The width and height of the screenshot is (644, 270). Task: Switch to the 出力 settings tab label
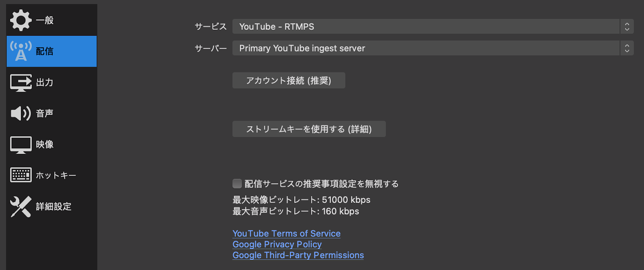point(45,82)
